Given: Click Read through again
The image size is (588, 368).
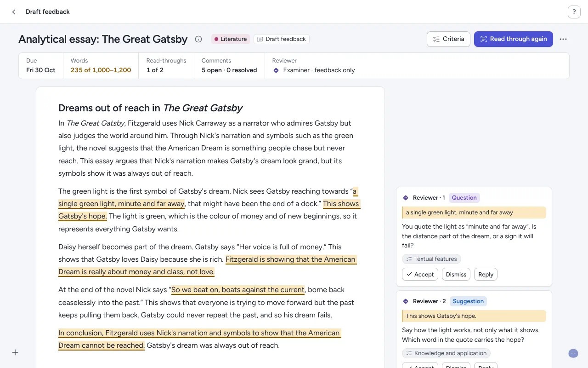Looking at the screenshot, I should [514, 39].
